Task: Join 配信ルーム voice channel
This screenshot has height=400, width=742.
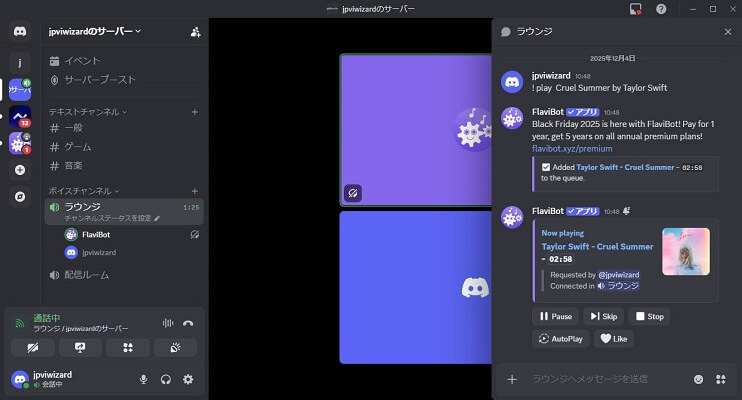Action: click(123, 275)
